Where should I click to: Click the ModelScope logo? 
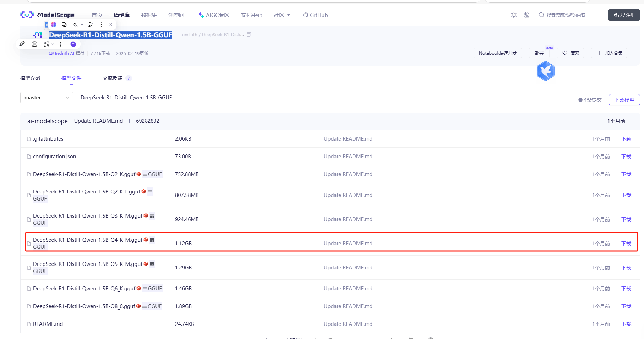[47, 15]
